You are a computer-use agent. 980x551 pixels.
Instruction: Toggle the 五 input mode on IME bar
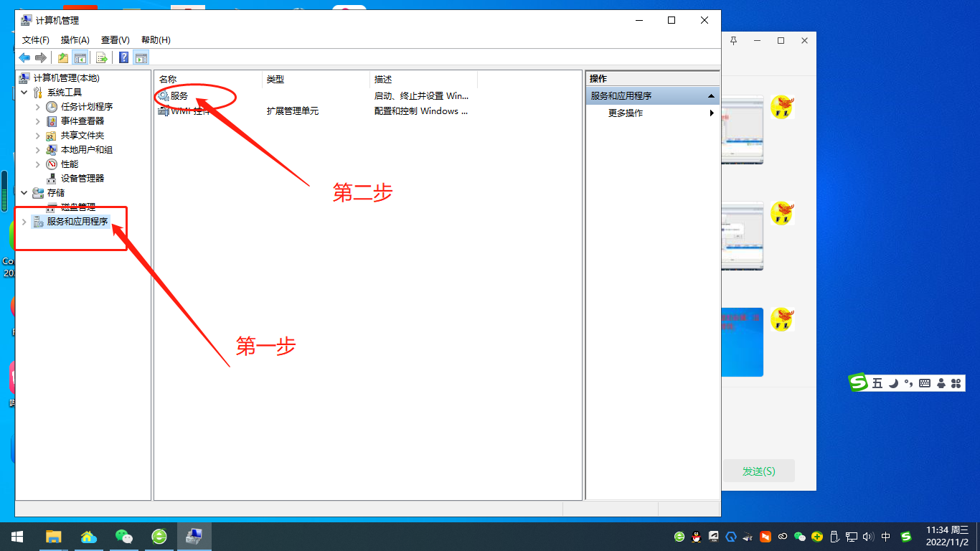coord(877,384)
